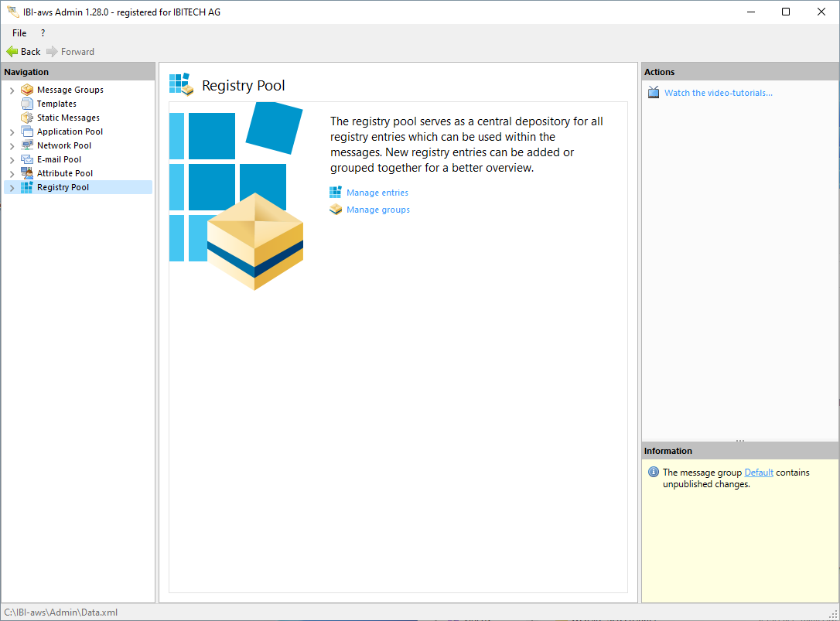This screenshot has width=840, height=621.
Task: Expand the Application Pool tree node
Action: click(x=12, y=132)
